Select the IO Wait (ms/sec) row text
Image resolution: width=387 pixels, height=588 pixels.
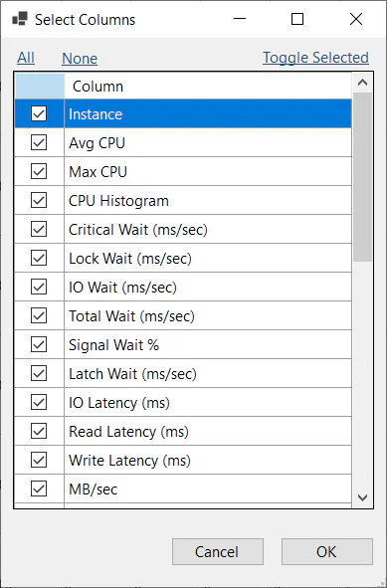point(122,288)
